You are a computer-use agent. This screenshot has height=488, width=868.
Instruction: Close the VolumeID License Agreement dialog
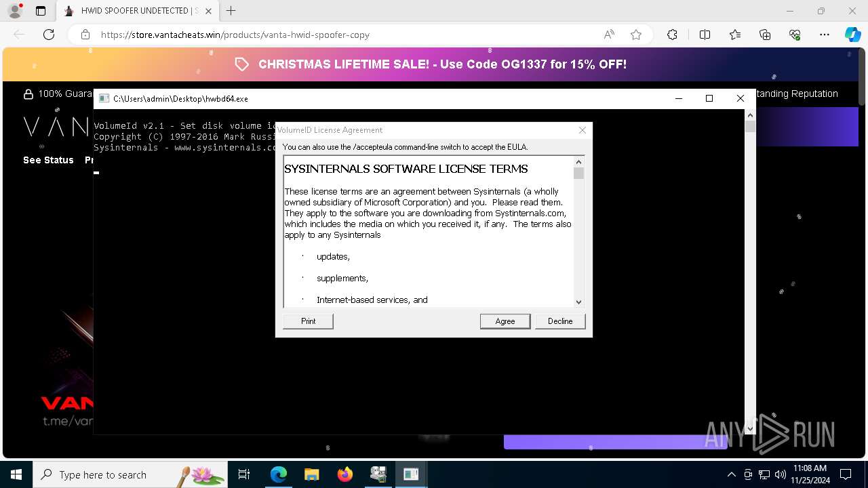point(582,130)
